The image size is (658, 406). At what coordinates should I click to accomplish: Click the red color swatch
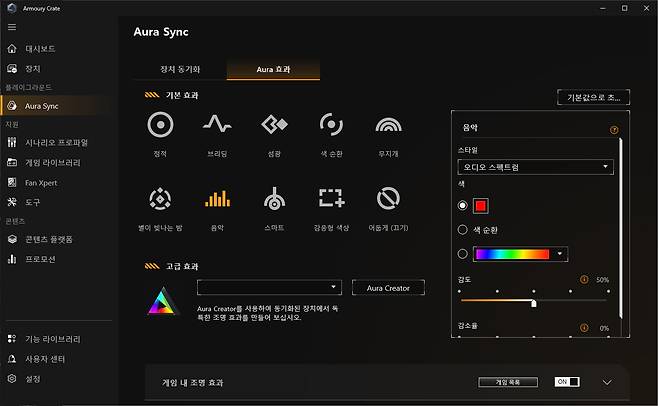click(x=480, y=205)
